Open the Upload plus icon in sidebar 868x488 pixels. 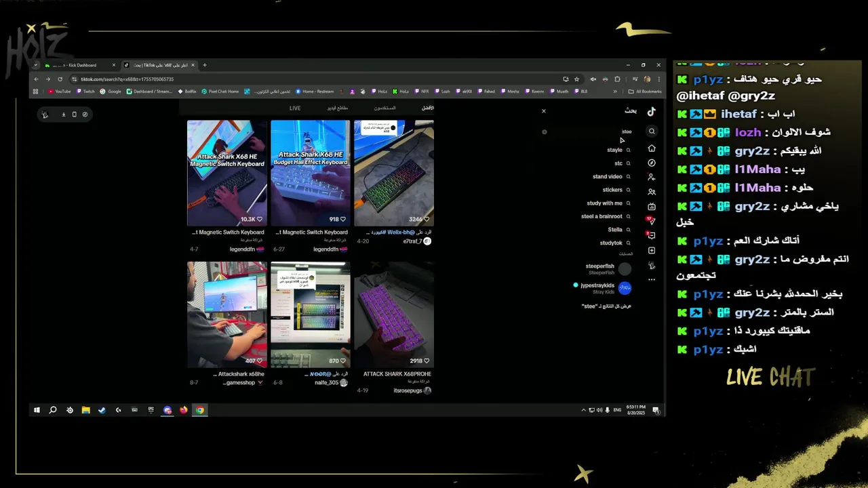[652, 251]
